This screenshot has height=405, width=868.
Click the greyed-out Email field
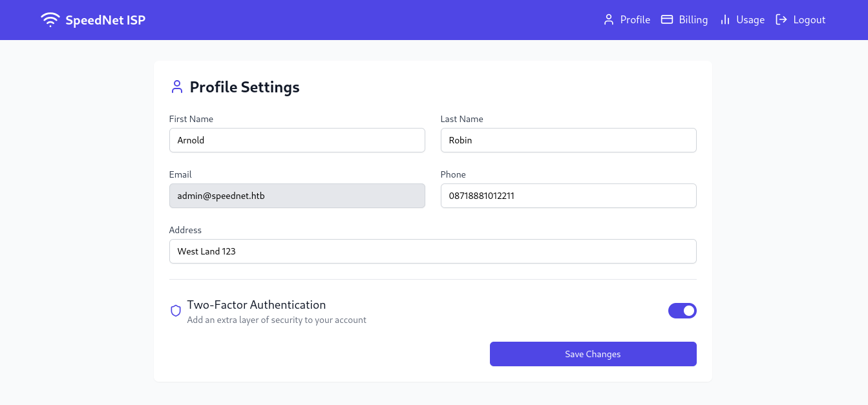tap(297, 196)
